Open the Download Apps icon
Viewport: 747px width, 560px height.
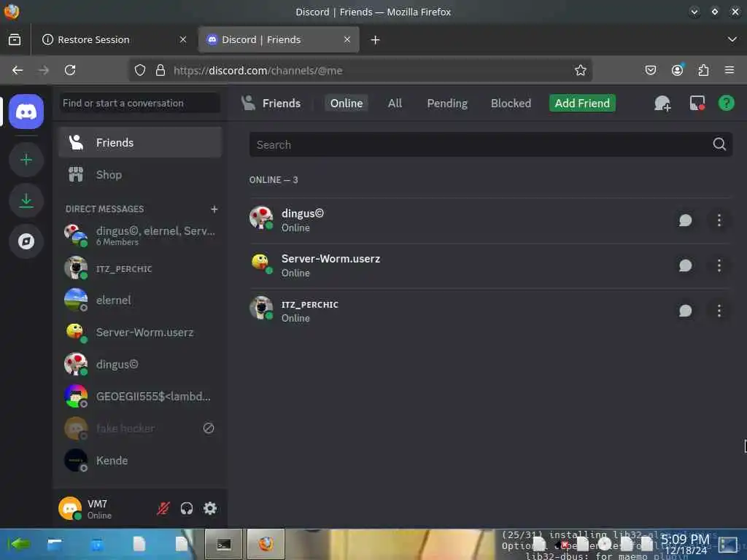(x=26, y=201)
